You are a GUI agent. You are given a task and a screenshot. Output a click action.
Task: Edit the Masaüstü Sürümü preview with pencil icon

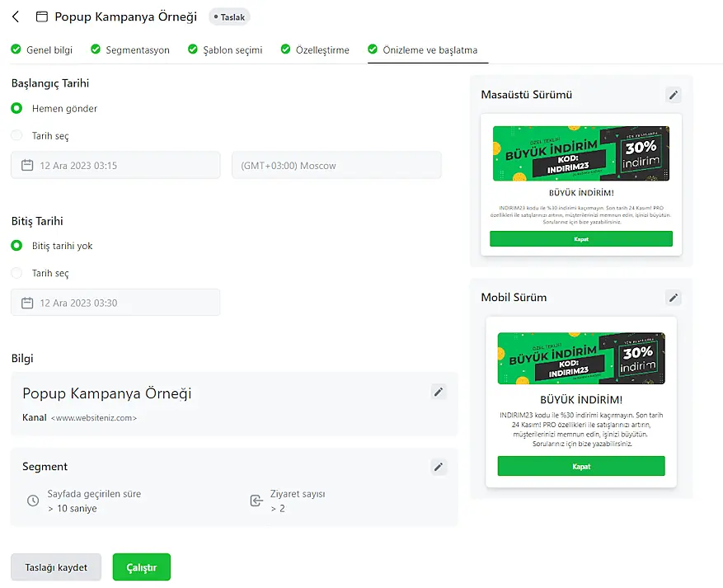pyautogui.click(x=674, y=95)
